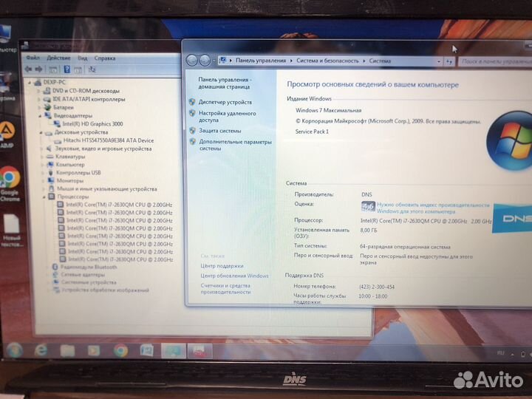Select Системные устройства category
Image resolution: width=532 pixels, height=399 pixels.
[x=89, y=282]
